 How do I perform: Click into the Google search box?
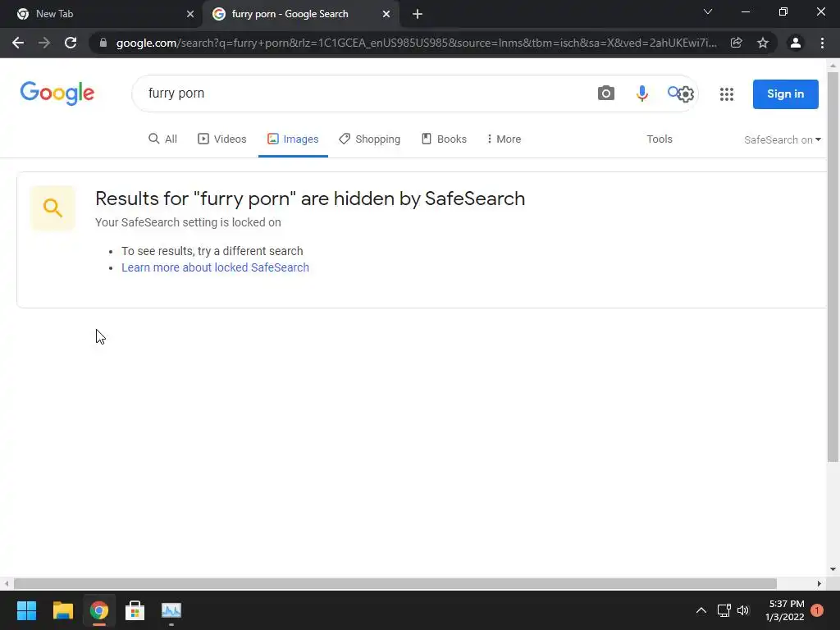pyautogui.click(x=364, y=94)
